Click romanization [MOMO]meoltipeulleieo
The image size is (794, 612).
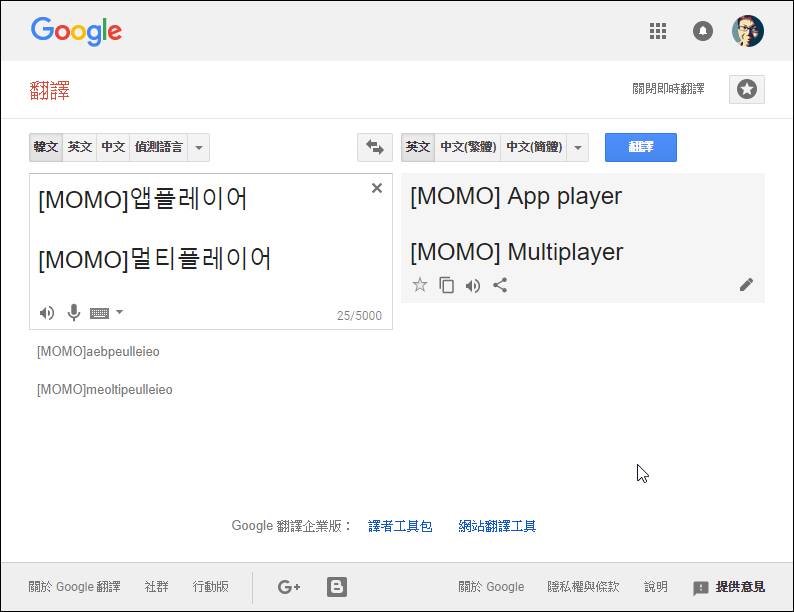point(105,390)
